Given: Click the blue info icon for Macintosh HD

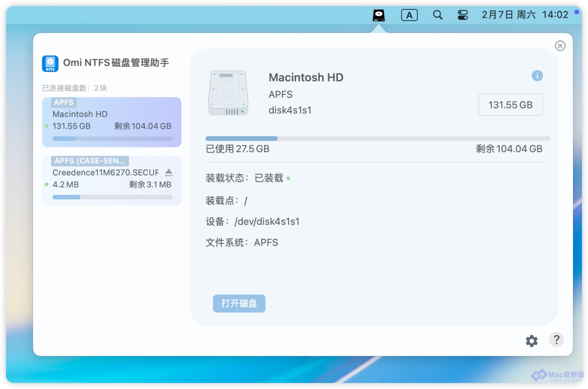Looking at the screenshot, I should (x=537, y=76).
